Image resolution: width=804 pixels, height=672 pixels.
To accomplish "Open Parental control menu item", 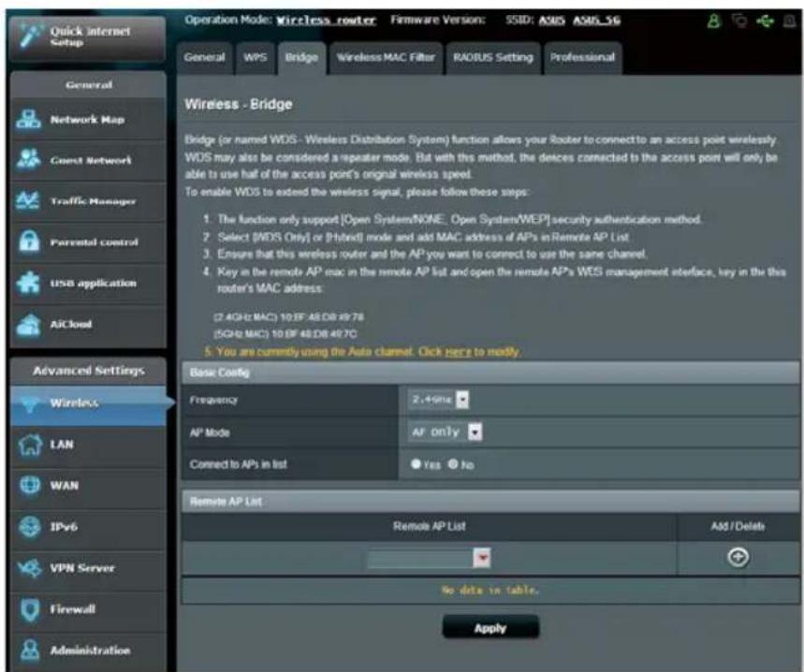I will point(88,242).
